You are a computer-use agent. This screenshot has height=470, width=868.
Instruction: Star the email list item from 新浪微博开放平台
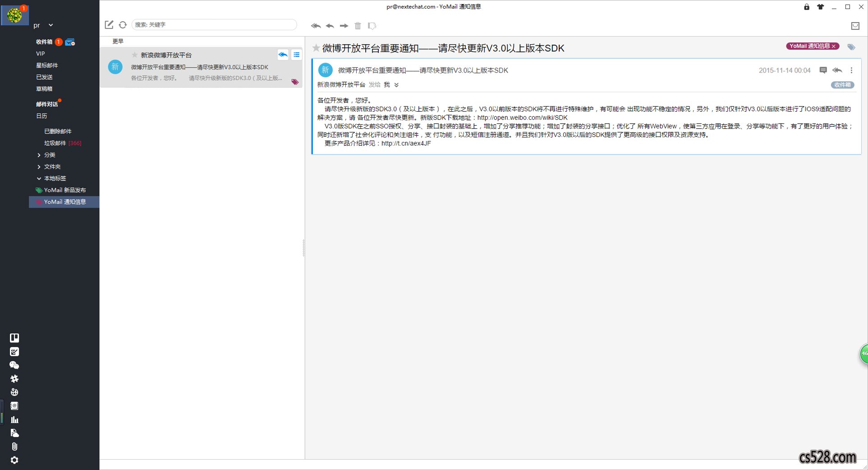(134, 55)
